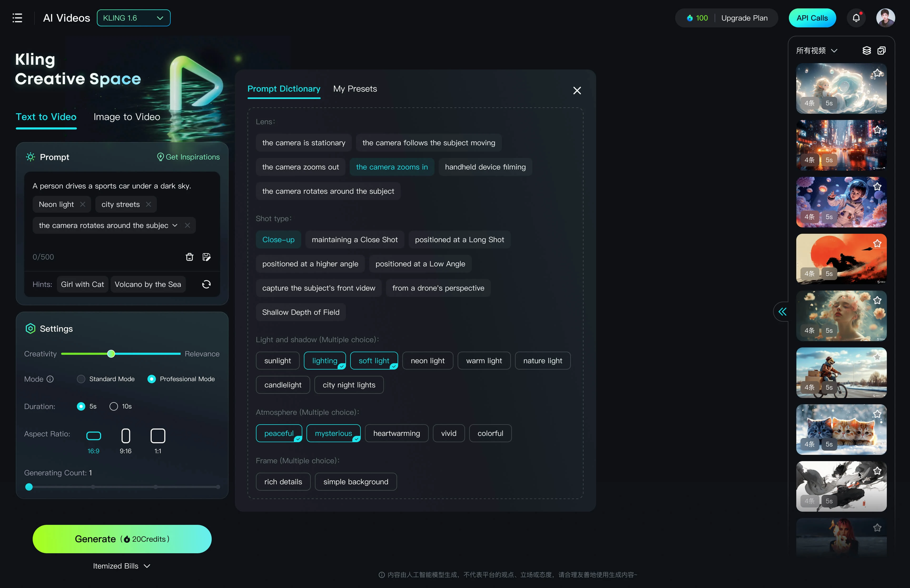This screenshot has width=910, height=588.
Task: Switch to Image to Video tab
Action: 127,117
